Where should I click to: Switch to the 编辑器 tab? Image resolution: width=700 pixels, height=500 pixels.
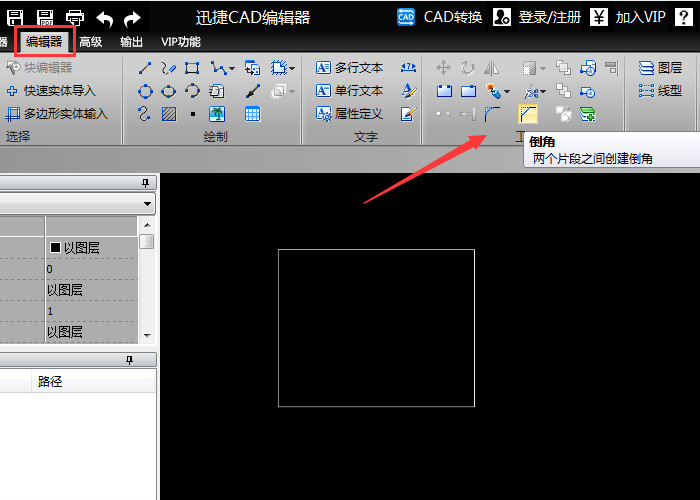(x=44, y=42)
